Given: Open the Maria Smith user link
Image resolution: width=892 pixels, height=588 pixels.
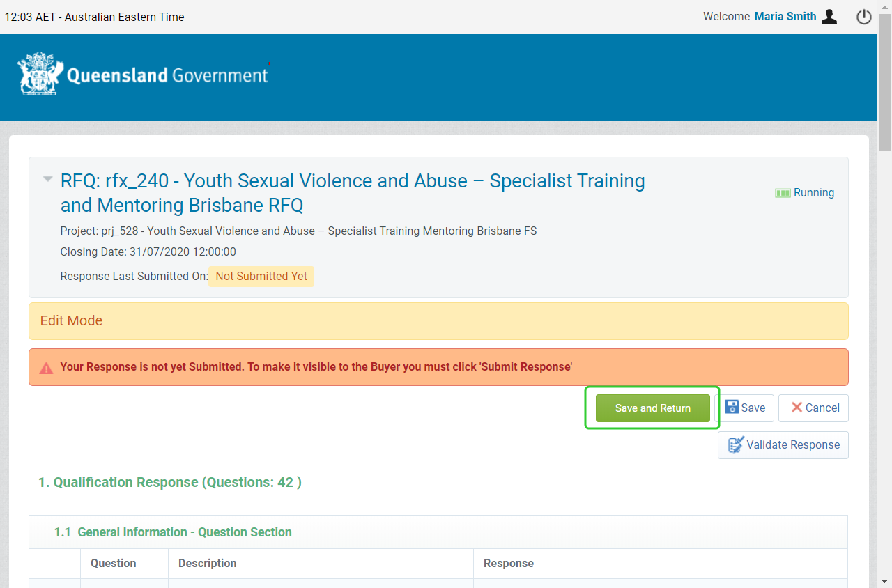Looking at the screenshot, I should point(785,17).
